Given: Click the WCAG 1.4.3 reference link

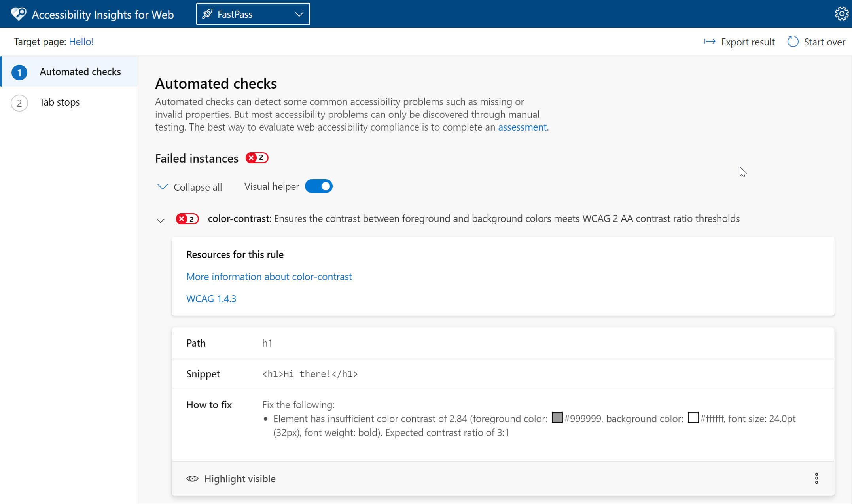Looking at the screenshot, I should click(212, 298).
